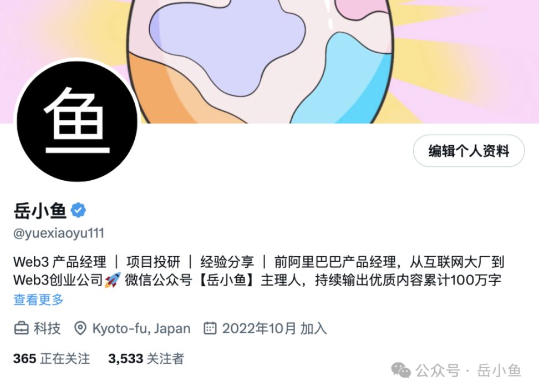Select the @yuexiaoyu111 username handle
The image size is (539, 392).
point(59,233)
